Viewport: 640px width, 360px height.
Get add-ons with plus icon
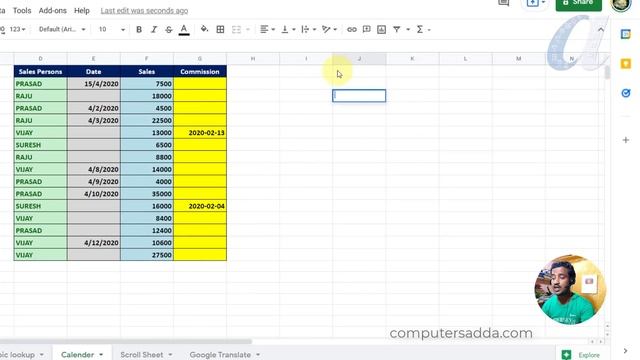click(625, 140)
